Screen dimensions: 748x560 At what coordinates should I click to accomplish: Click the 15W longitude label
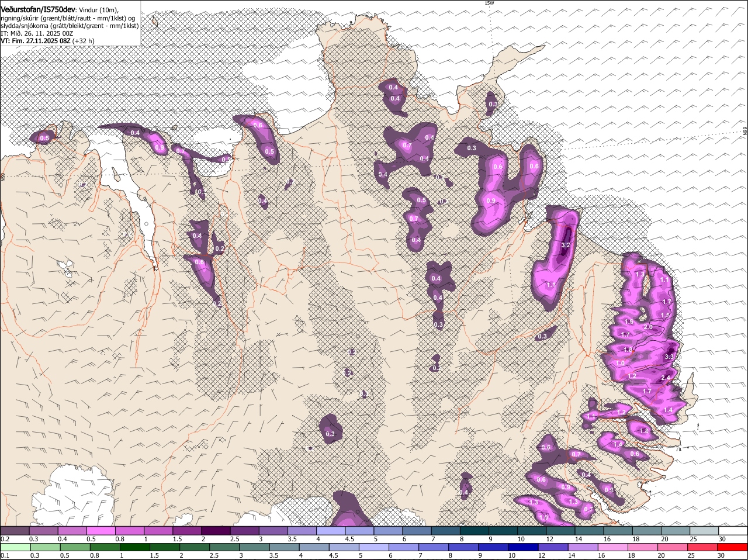[x=489, y=3]
